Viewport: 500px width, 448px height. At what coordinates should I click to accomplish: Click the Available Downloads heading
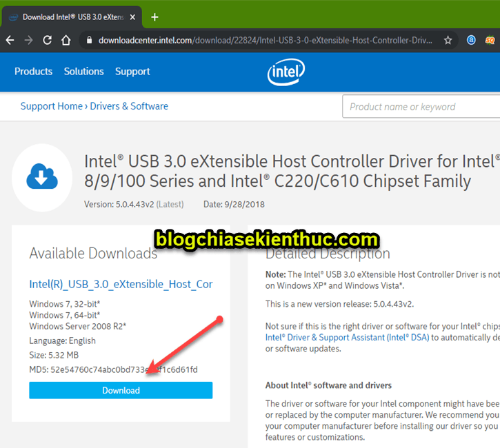coord(93,254)
